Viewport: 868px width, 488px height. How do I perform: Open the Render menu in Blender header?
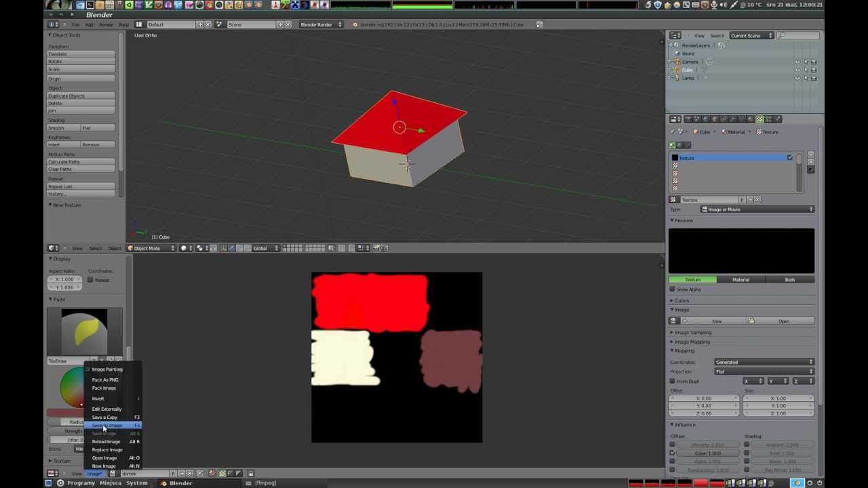(106, 24)
